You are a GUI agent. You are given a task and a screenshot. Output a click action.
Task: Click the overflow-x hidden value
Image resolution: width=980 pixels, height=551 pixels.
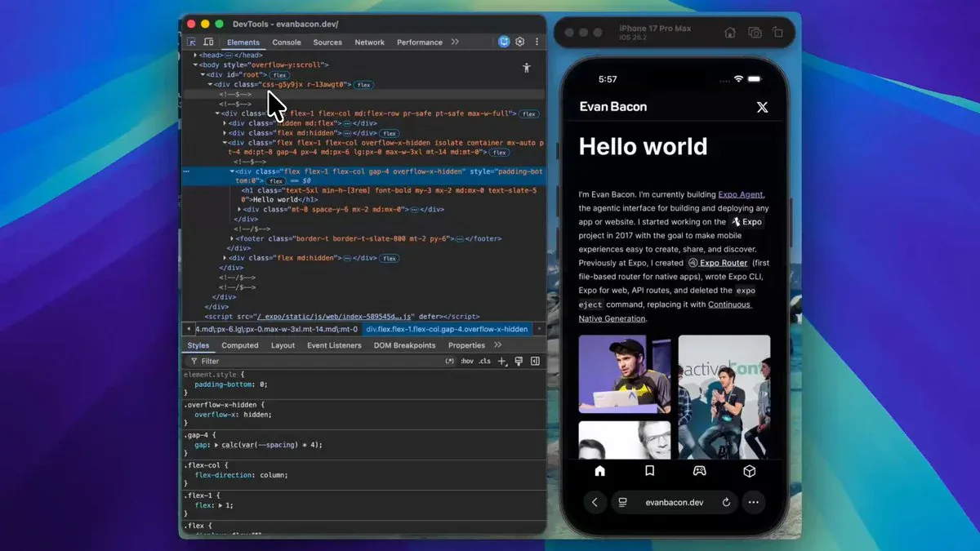pyautogui.click(x=257, y=415)
